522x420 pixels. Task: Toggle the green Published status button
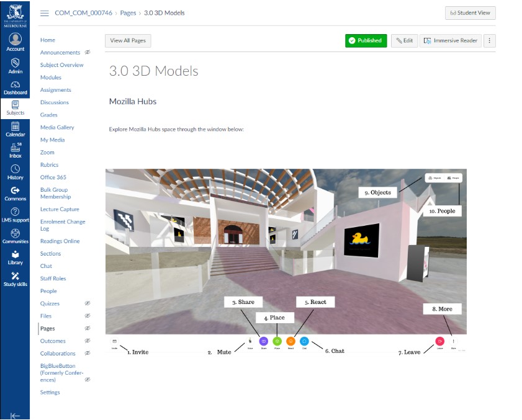366,40
